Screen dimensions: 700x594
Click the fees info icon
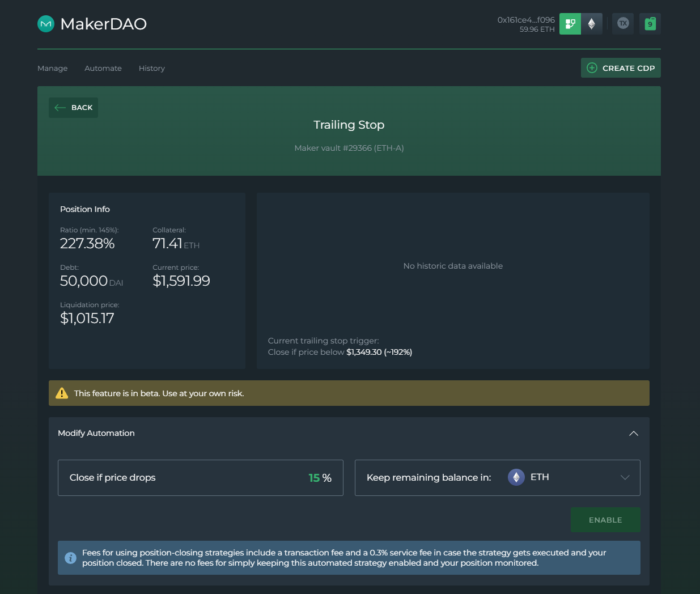click(71, 558)
